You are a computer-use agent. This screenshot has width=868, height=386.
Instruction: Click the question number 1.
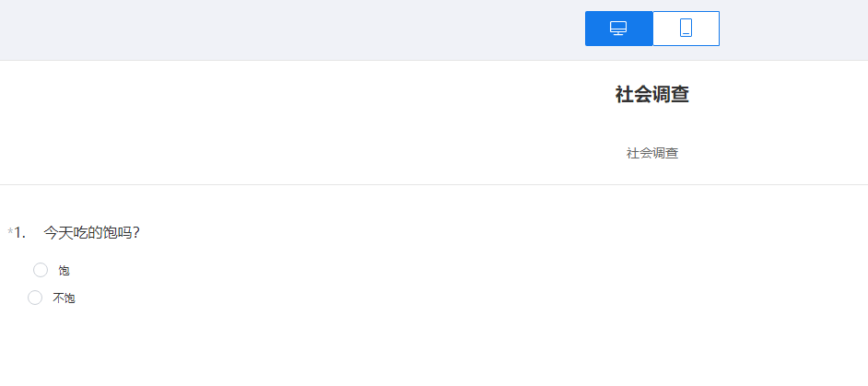point(19,233)
